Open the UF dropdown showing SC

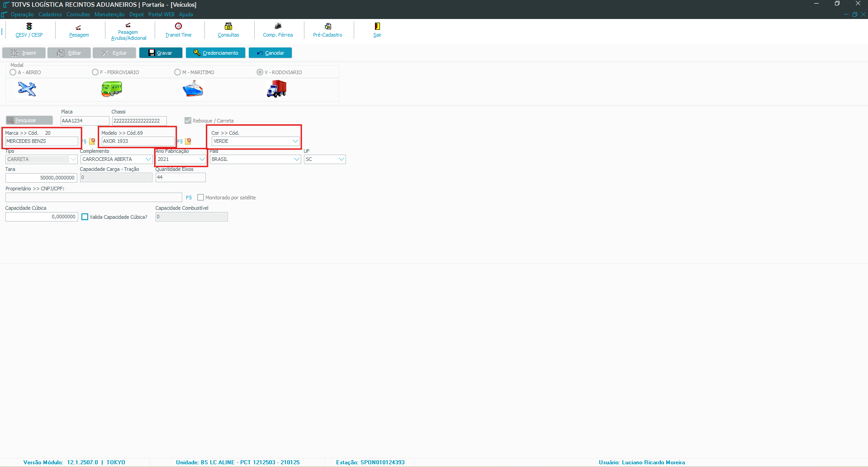[342, 159]
